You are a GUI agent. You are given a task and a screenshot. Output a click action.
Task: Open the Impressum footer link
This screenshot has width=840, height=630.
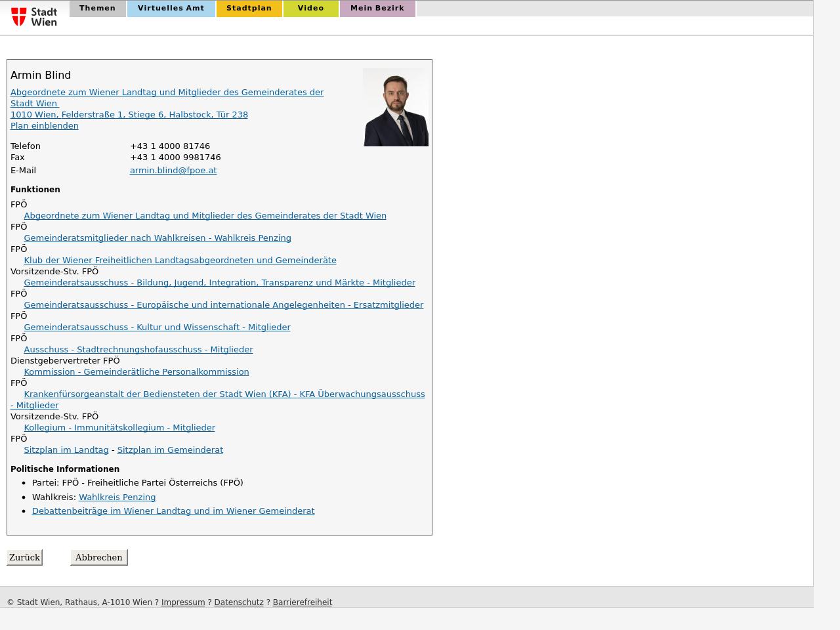tap(182, 602)
